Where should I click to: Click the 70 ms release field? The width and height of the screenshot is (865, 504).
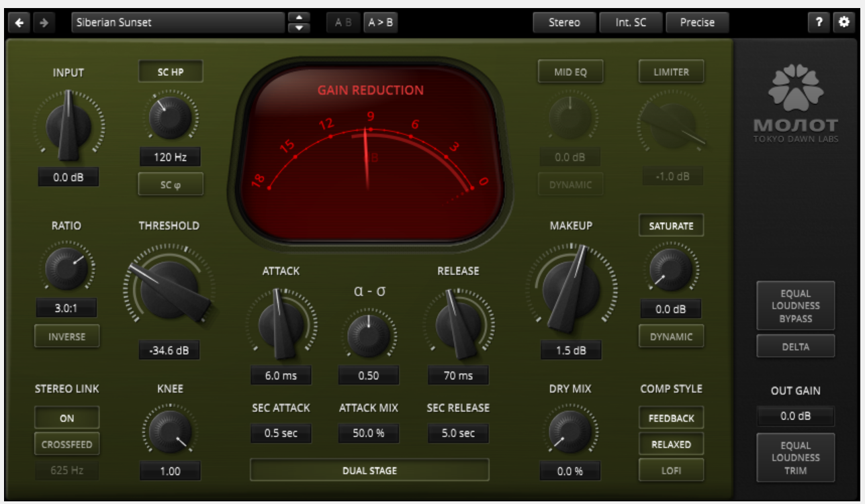pos(458,376)
